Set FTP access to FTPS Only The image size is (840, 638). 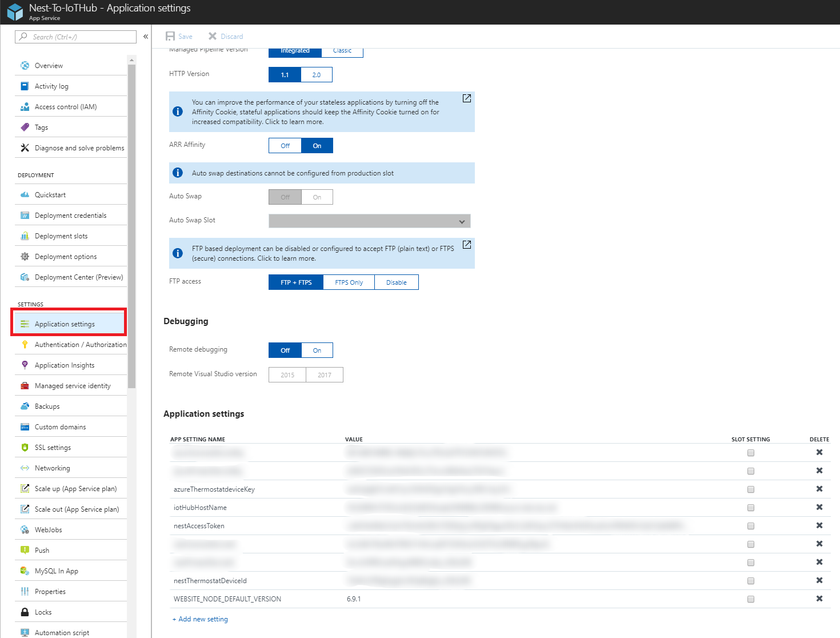(349, 282)
